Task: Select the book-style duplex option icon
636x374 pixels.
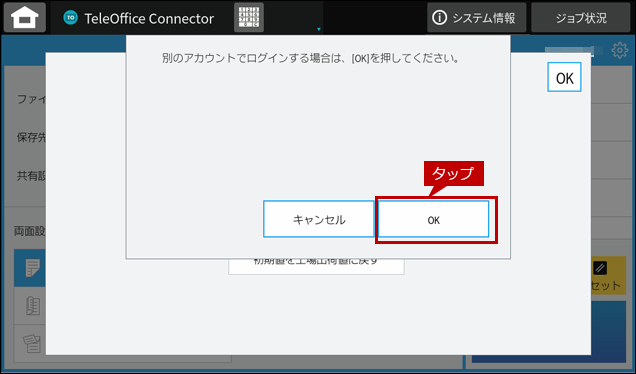Action: (x=32, y=306)
